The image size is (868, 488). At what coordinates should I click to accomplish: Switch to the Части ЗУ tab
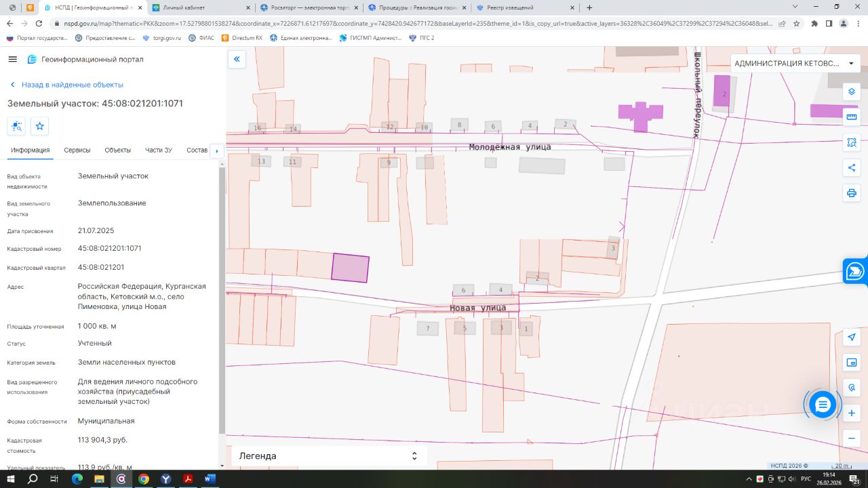click(x=159, y=150)
